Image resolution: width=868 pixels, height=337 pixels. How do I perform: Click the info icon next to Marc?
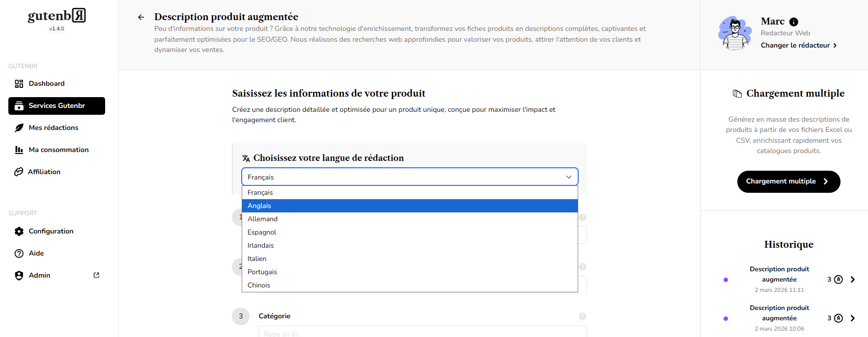pos(793,22)
